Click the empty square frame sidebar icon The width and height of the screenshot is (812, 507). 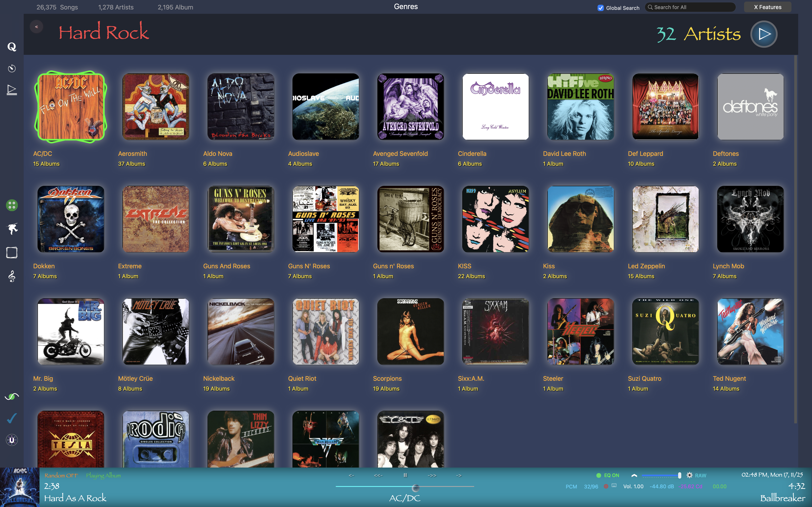click(12, 253)
